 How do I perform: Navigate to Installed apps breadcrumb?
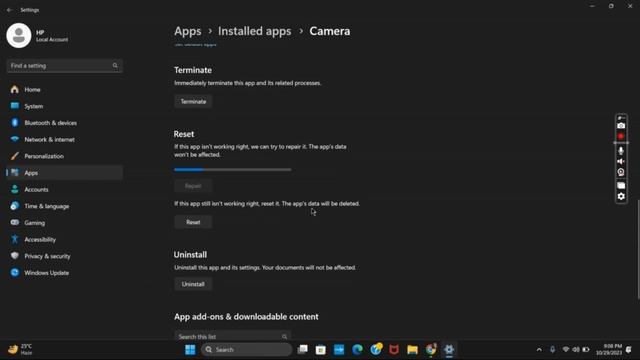click(254, 31)
